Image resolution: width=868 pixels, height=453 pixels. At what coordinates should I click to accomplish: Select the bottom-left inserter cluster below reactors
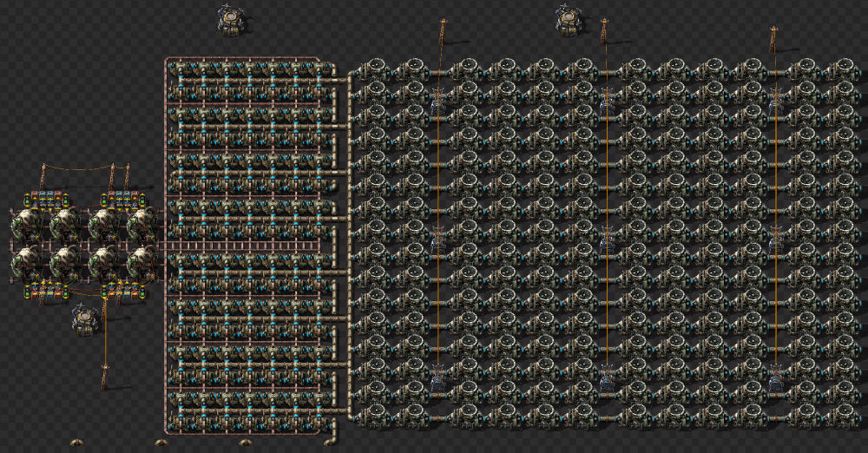coord(47,288)
